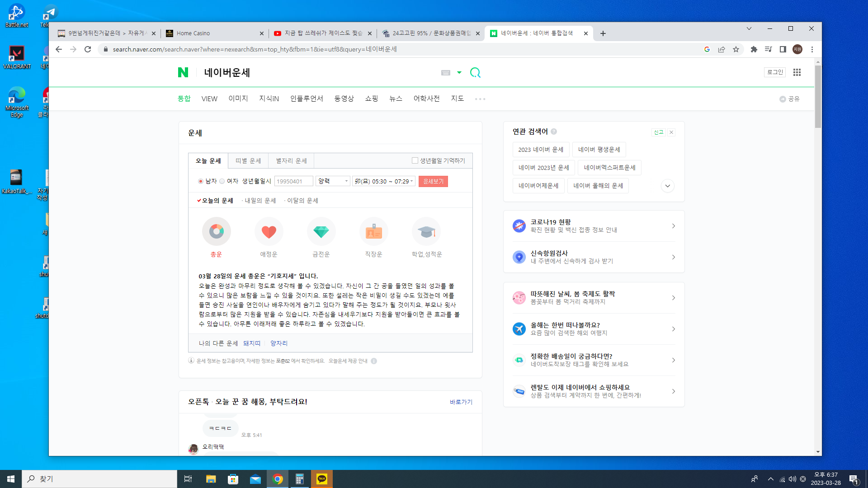Open the on-screen keyboard icon in search bar
The width and height of the screenshot is (868, 488).
pyautogui.click(x=446, y=72)
